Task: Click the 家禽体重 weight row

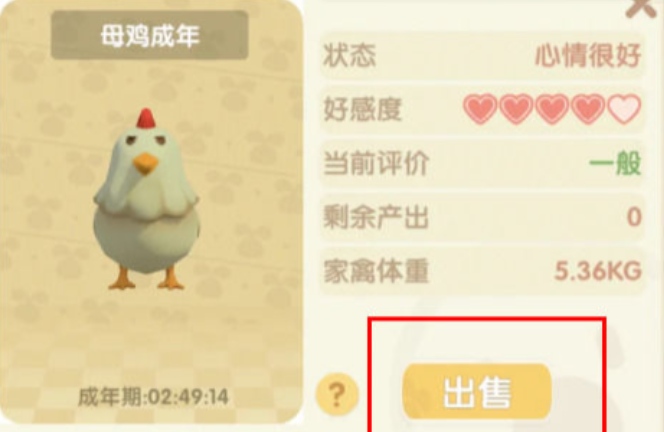Action: [x=482, y=271]
